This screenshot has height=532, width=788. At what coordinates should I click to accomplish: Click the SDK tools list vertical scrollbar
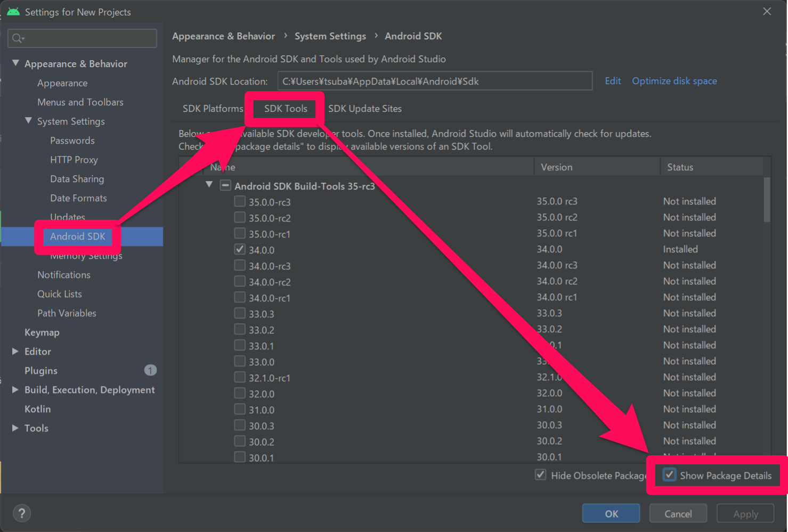pos(767,200)
